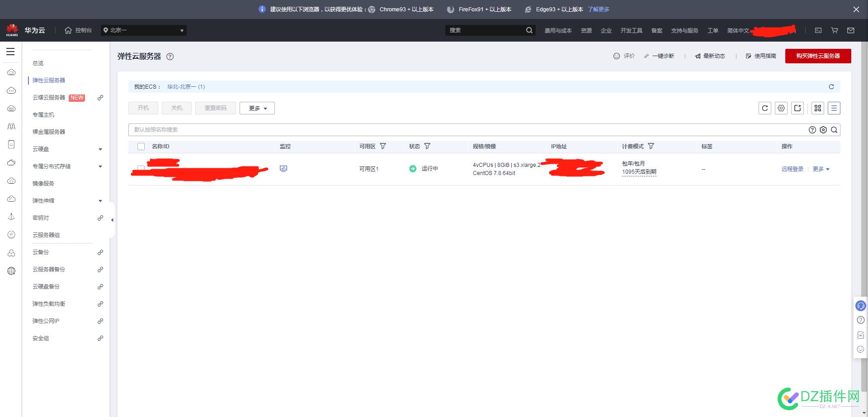Click the 1095天后到期 expiry text
The height and width of the screenshot is (417, 868).
[x=639, y=172]
